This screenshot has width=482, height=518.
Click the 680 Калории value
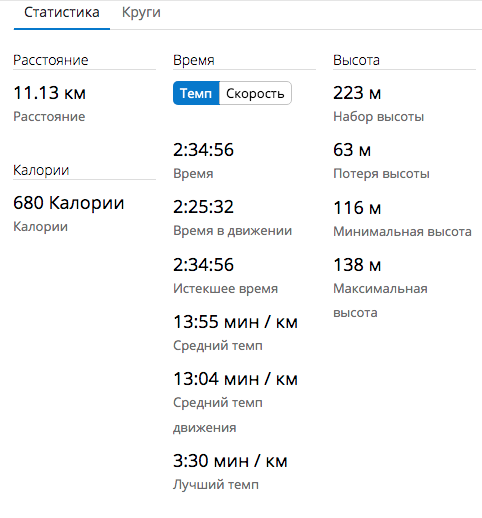pyautogui.click(x=69, y=203)
